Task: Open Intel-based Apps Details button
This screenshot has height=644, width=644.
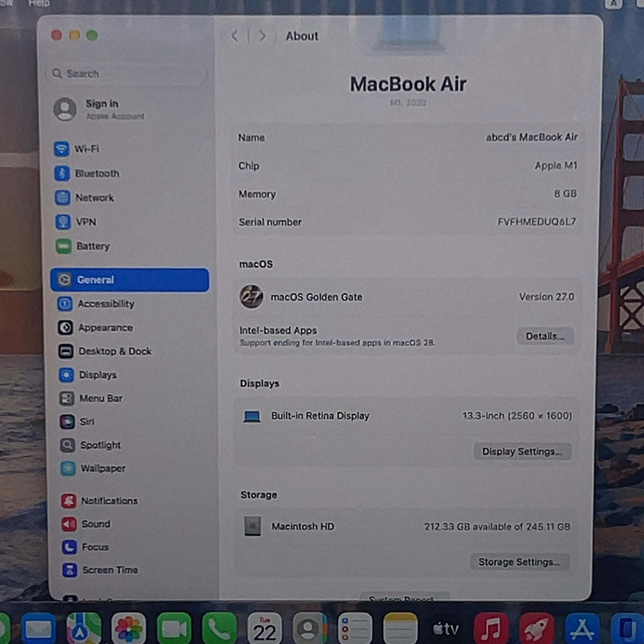Action: coord(545,336)
